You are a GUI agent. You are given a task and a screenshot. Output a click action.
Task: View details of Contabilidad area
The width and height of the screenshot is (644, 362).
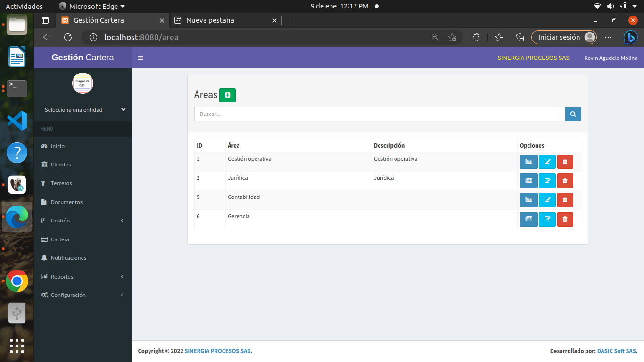coord(528,200)
